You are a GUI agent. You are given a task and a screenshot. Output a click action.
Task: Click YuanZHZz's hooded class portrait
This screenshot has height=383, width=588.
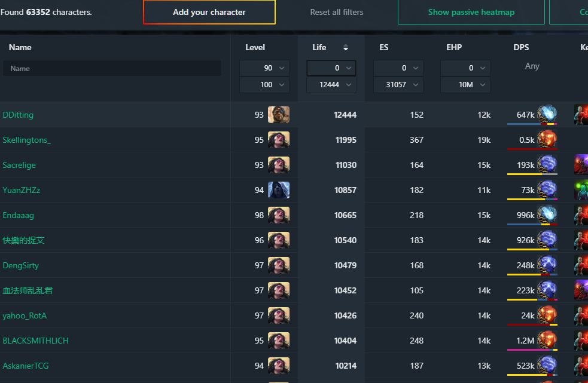click(x=279, y=190)
